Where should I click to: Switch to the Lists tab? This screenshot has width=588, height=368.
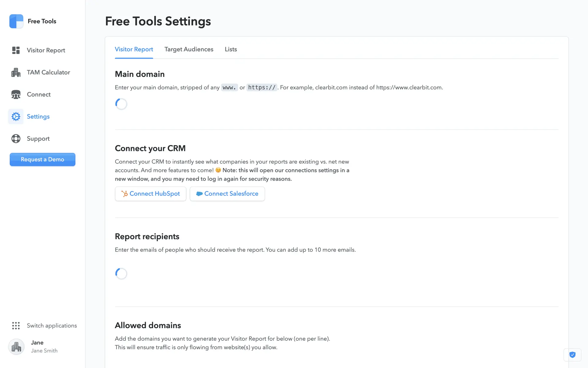coord(231,49)
